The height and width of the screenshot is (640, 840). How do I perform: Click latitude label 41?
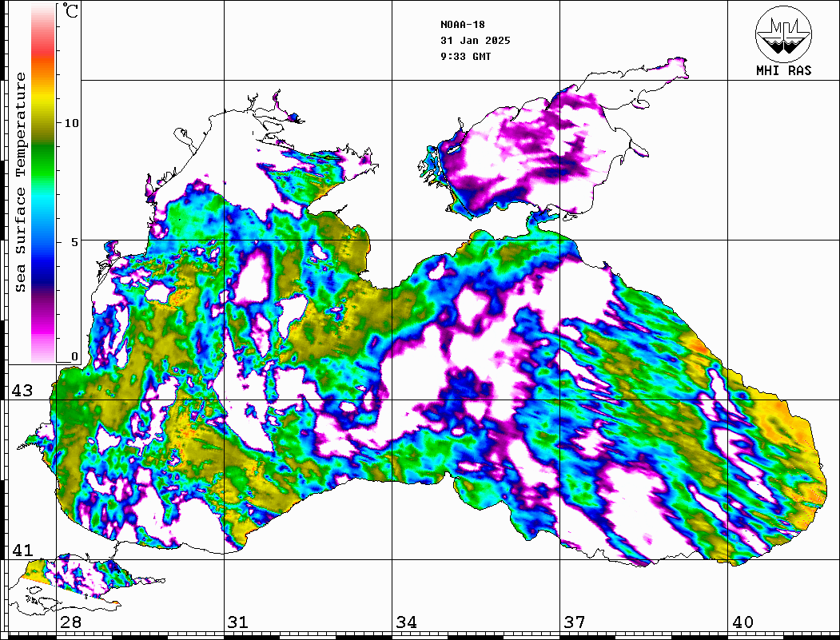coord(22,550)
